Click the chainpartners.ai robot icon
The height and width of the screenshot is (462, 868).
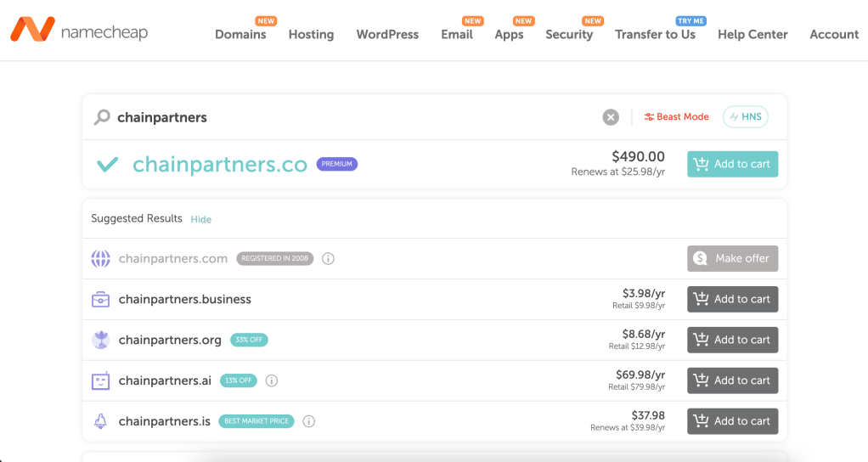(x=100, y=380)
